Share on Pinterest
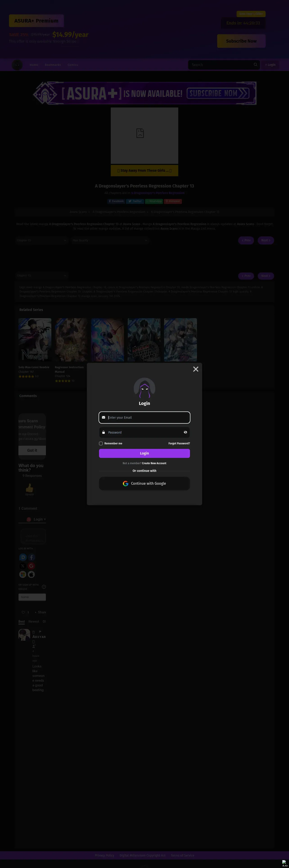Screen dimensions: 289x868 click(173, 201)
